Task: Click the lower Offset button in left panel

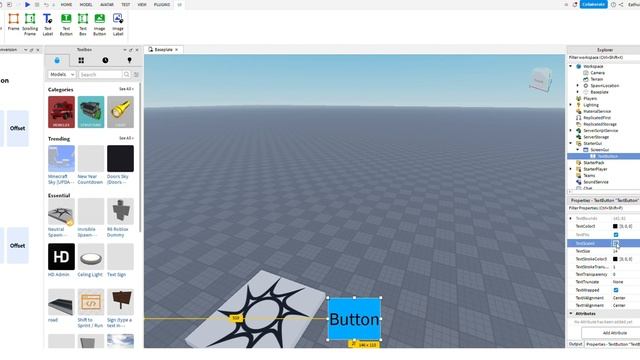Action: [18, 246]
